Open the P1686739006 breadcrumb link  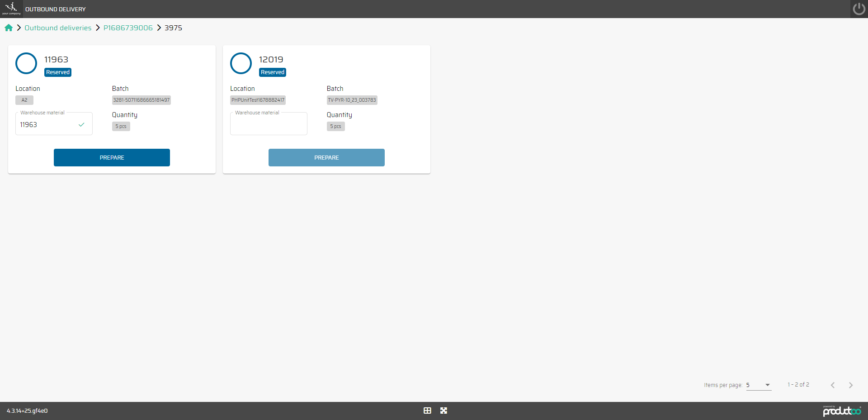click(128, 28)
